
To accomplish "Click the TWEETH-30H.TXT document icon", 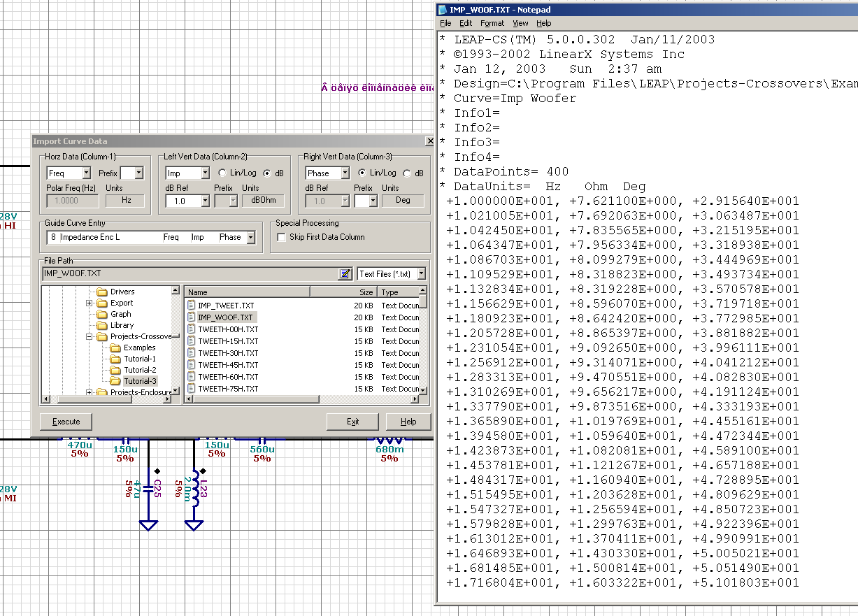I will (192, 353).
